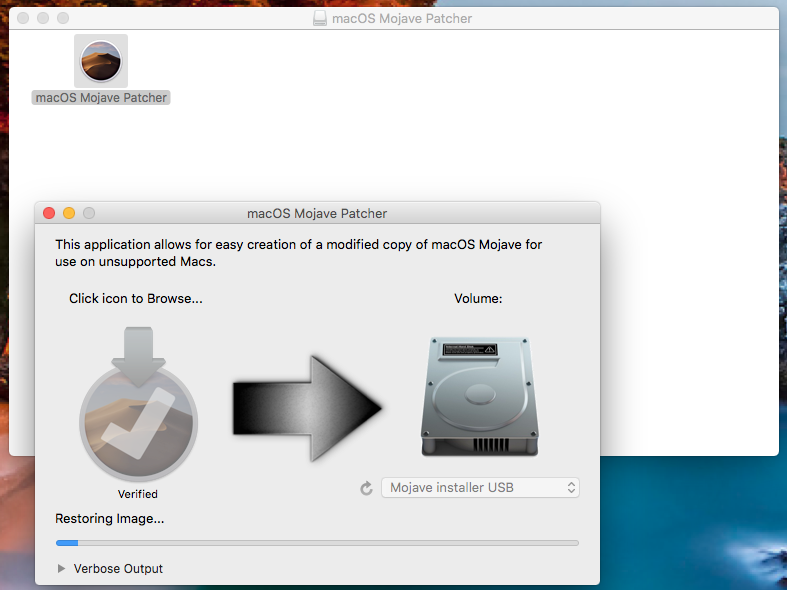This screenshot has width=787, height=590.
Task: Click the macOS Mojave Patcher file name label
Action: click(101, 97)
